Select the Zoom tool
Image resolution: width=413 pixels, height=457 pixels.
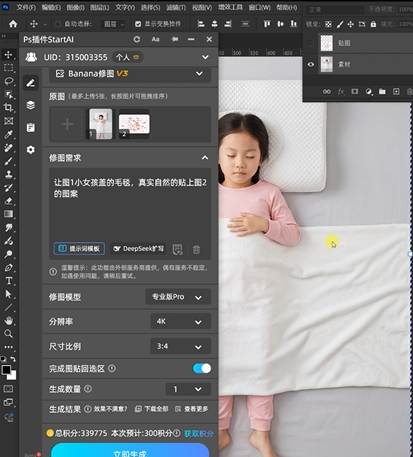click(8, 334)
